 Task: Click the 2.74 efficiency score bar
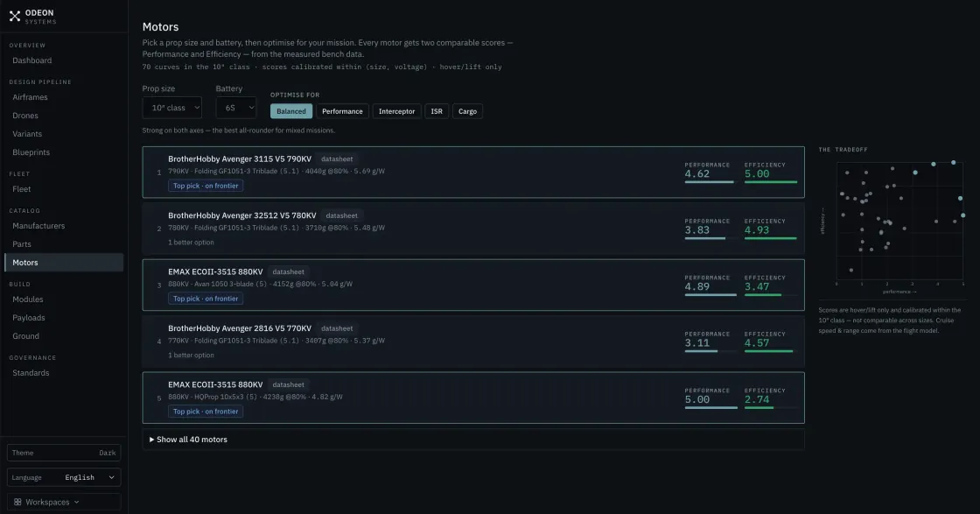pos(771,408)
